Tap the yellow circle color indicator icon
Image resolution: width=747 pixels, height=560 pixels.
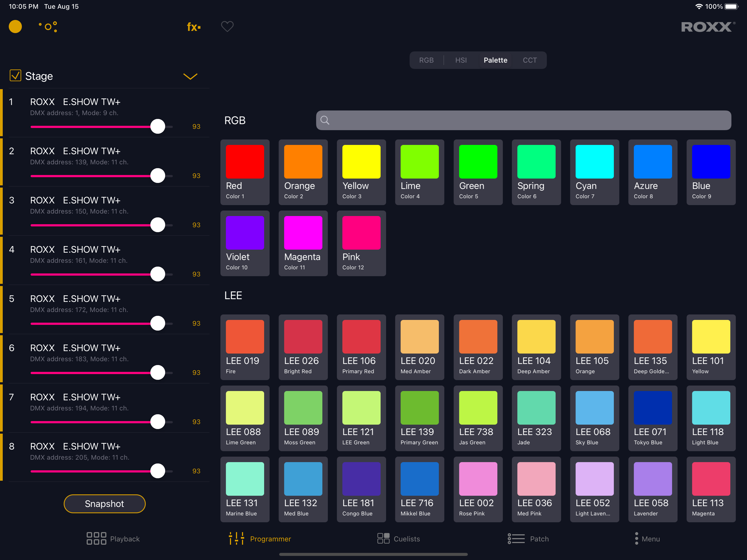(x=15, y=27)
